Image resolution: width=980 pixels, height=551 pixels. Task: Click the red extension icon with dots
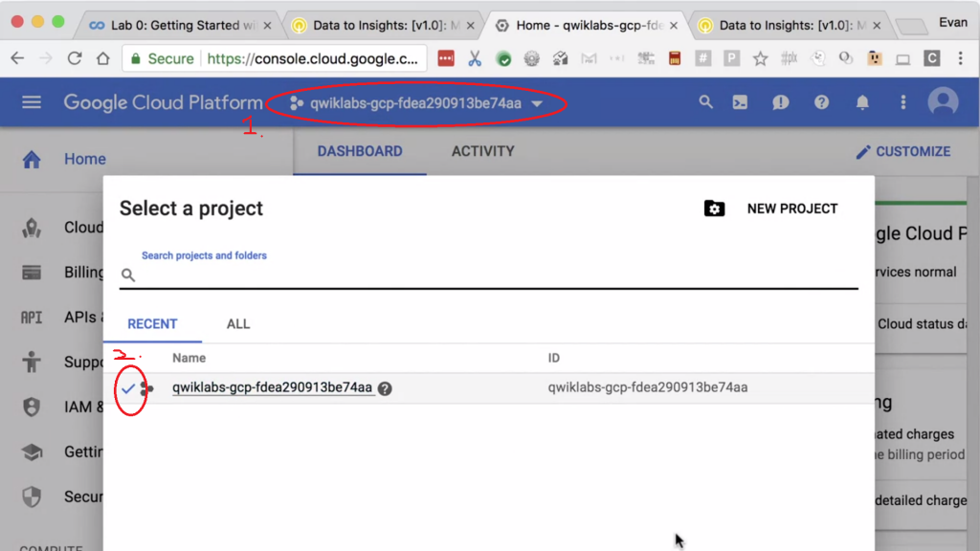[446, 58]
